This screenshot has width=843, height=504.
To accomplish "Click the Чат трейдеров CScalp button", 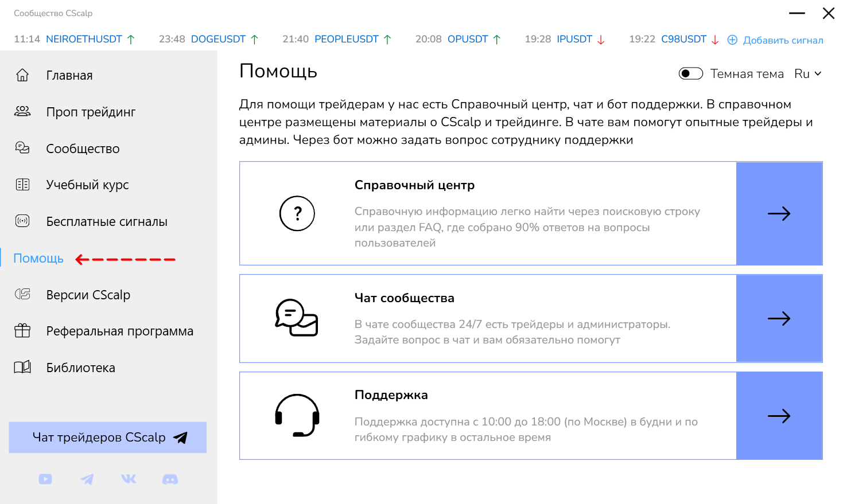I will tap(107, 437).
